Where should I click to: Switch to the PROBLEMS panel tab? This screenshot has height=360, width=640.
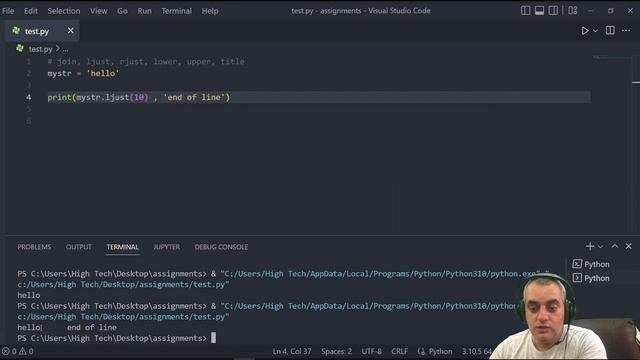click(x=34, y=247)
